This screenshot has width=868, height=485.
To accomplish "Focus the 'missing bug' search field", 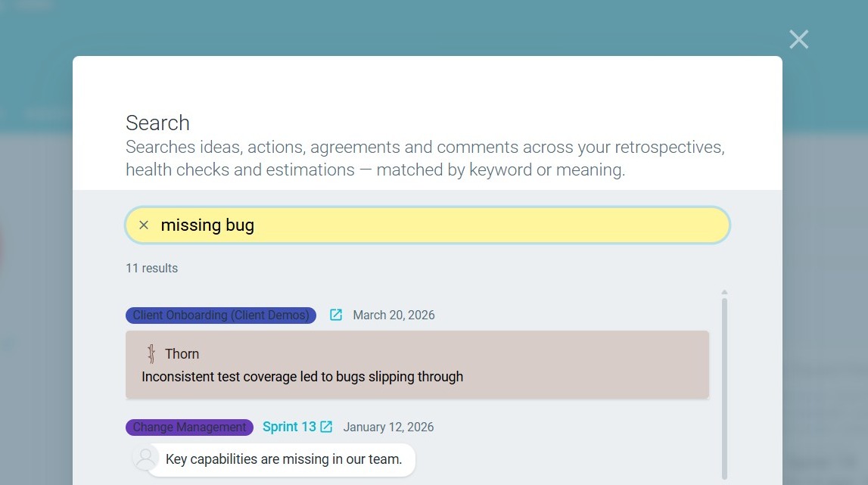I will 428,225.
